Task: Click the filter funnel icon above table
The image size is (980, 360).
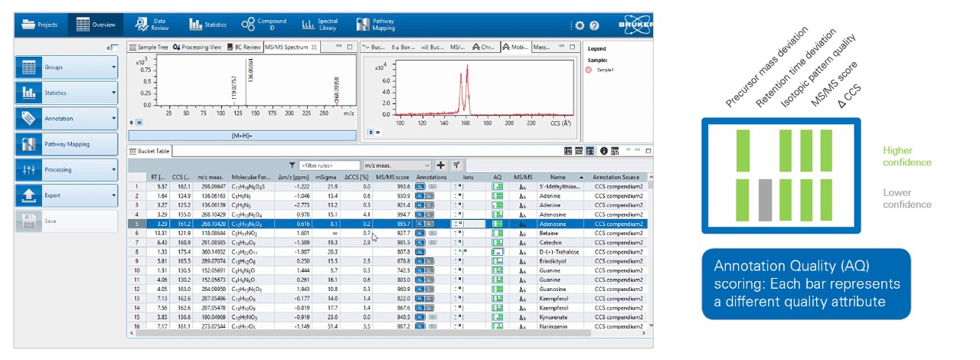Action: point(292,165)
